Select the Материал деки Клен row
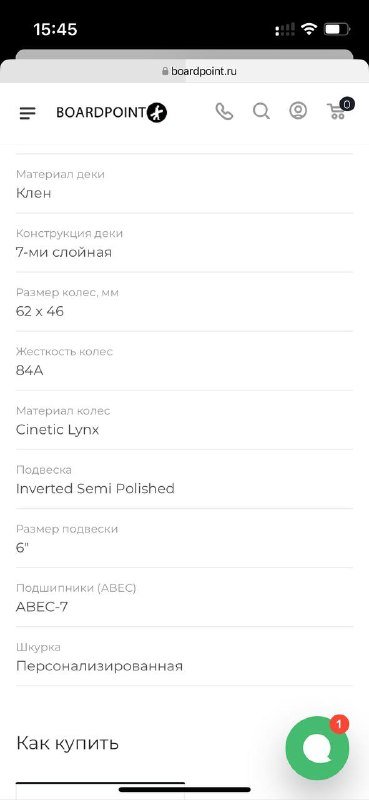The image size is (369, 800). coord(184,184)
